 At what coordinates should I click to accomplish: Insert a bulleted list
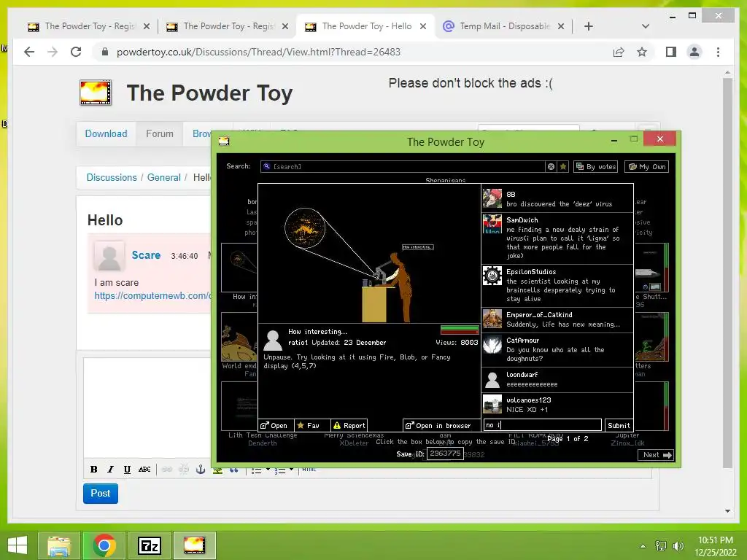(x=257, y=470)
